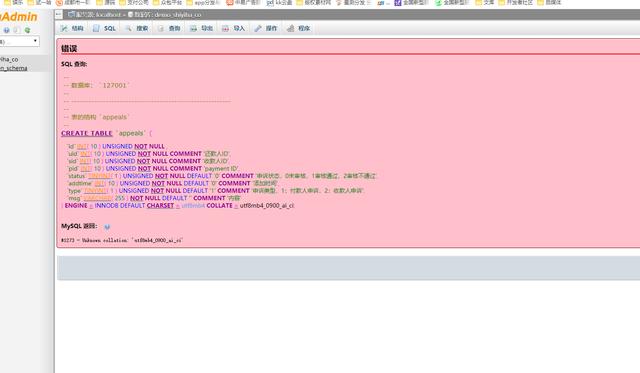Screen dimensions: 640x373
Task: Open the 查询 (Query) tab
Action: (x=169, y=29)
